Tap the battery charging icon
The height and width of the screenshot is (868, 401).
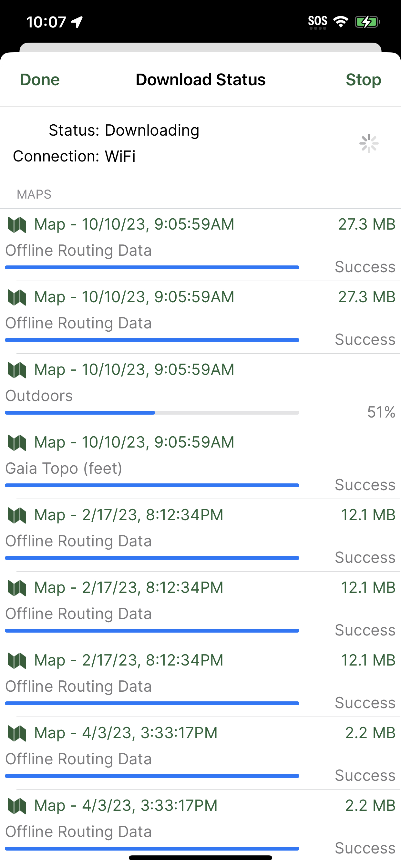coord(367,22)
